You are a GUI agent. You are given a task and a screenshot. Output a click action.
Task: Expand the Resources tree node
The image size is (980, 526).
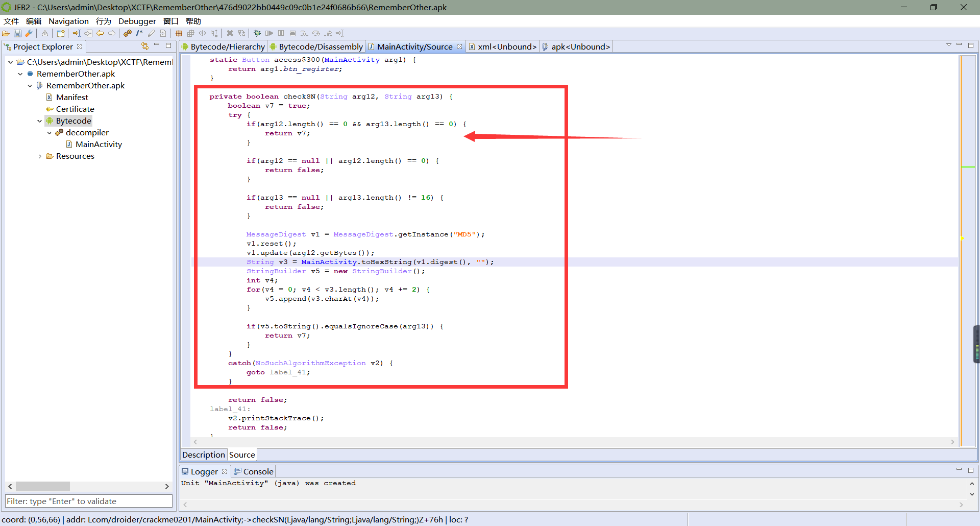39,156
